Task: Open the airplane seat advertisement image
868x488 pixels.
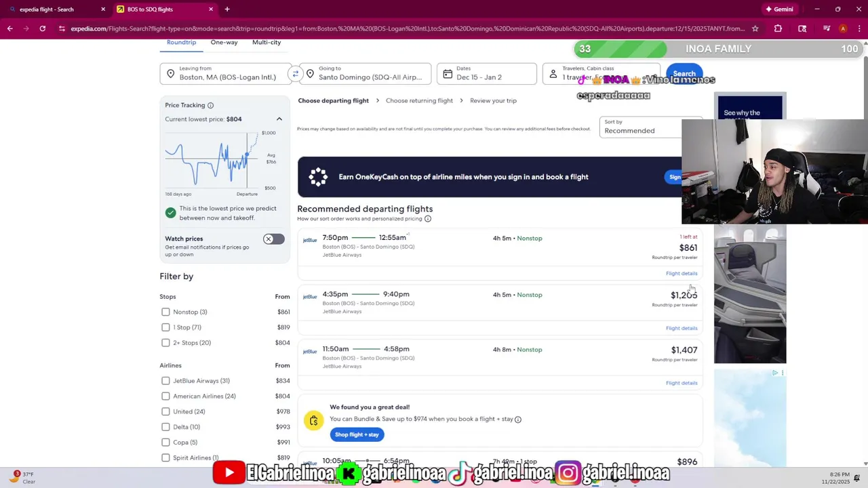Action: point(750,294)
